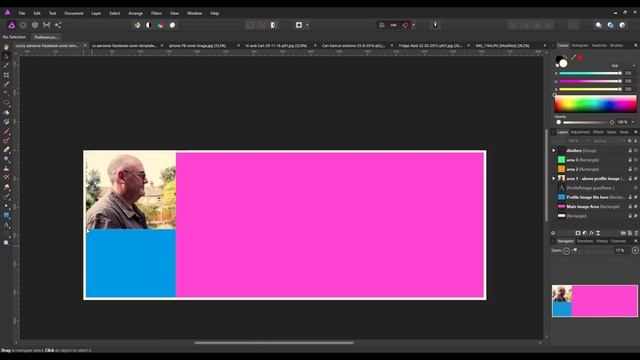Apply Auto White Balance from the toolbar
Viewport: 640px width, 360px height.
[x=172, y=25]
